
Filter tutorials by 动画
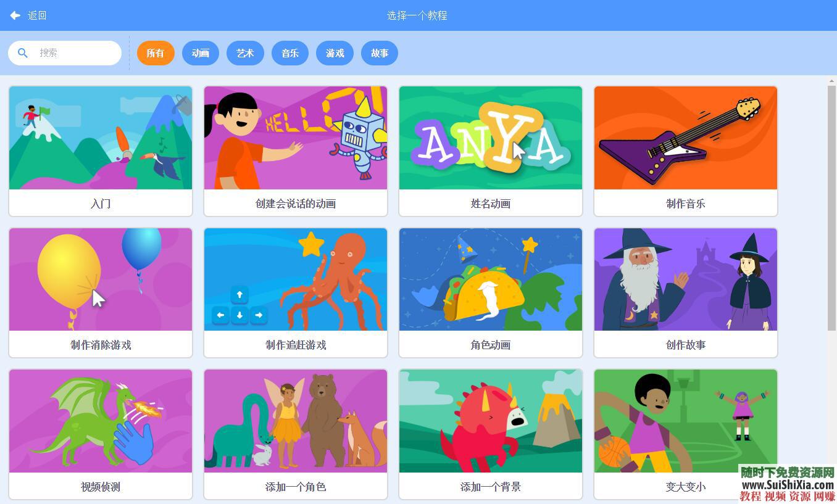click(201, 53)
